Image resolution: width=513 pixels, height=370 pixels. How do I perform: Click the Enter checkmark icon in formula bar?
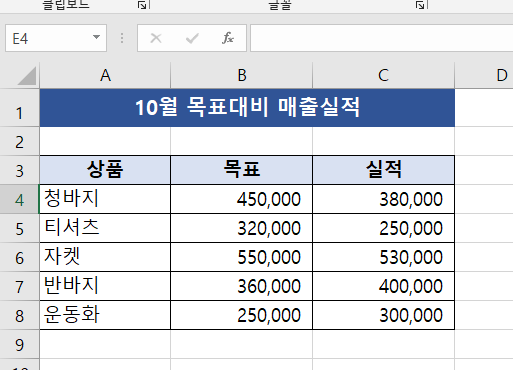(x=192, y=38)
